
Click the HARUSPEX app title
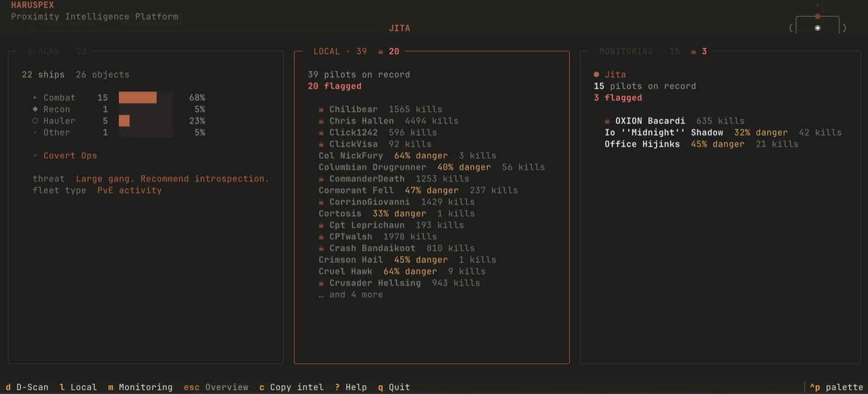[33, 5]
